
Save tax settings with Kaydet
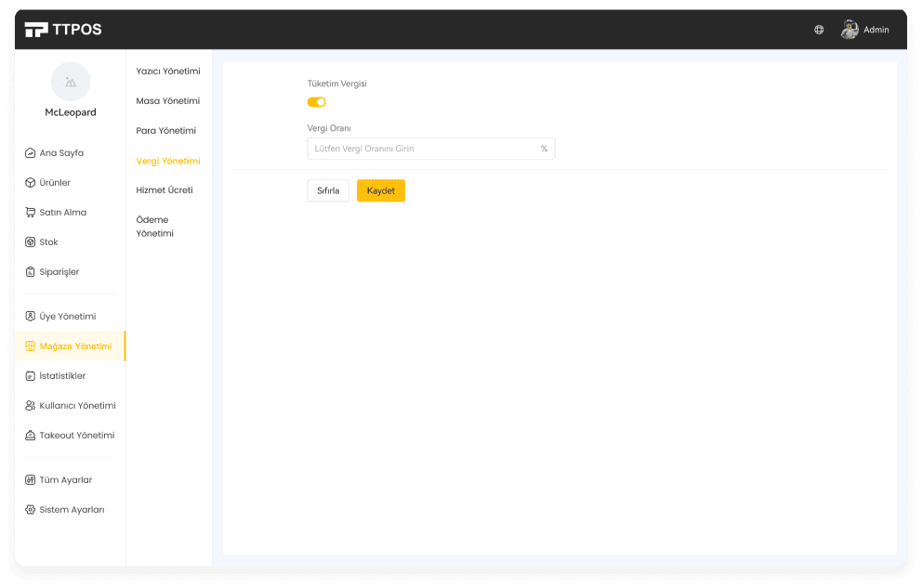pos(381,191)
